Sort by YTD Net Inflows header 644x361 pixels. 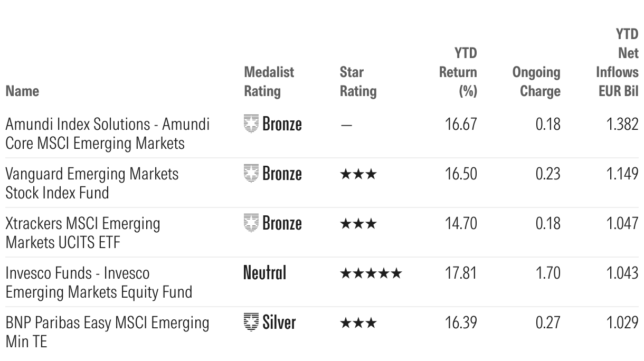click(617, 63)
